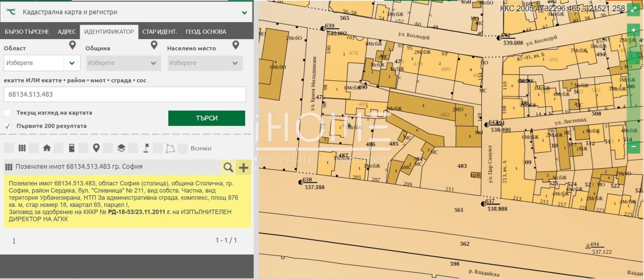Select result 'Поземлен имот 68134.513.483 гр. София'
644x279 pixels.
(x=79, y=167)
